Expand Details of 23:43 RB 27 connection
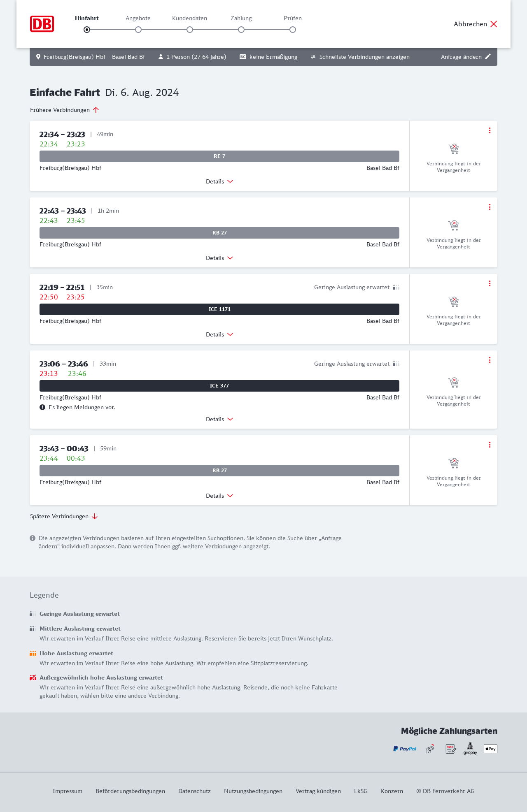Image resolution: width=527 pixels, height=812 pixels. (219, 496)
